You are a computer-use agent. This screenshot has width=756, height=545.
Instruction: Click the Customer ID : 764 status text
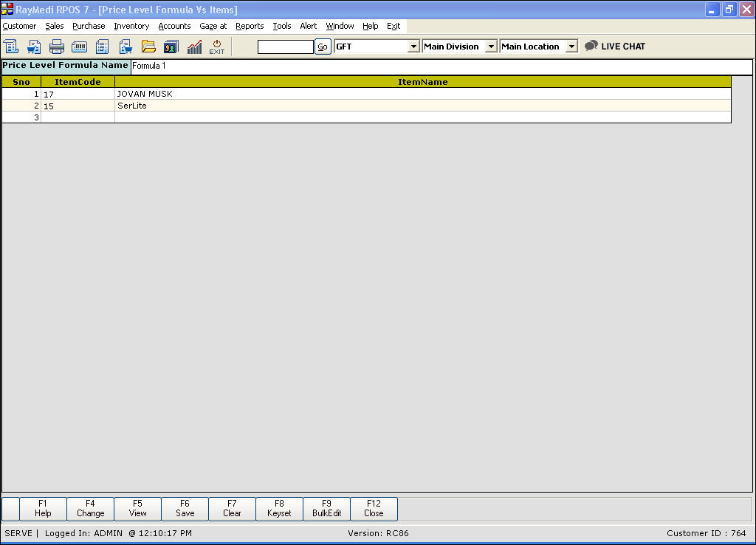[x=707, y=533]
